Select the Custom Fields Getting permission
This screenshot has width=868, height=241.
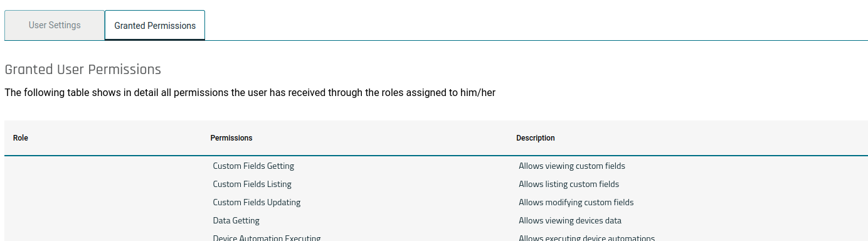point(253,166)
